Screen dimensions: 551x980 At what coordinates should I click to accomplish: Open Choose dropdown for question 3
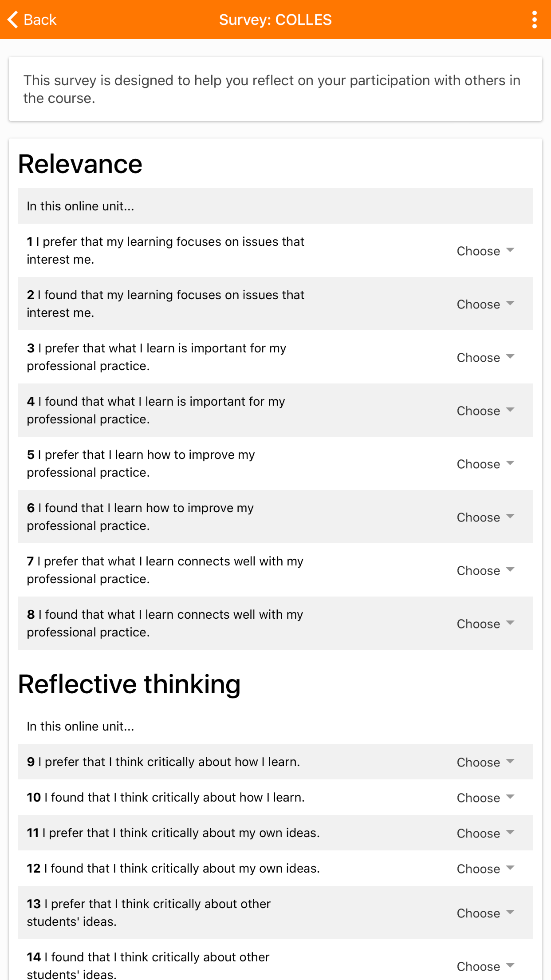pos(486,357)
